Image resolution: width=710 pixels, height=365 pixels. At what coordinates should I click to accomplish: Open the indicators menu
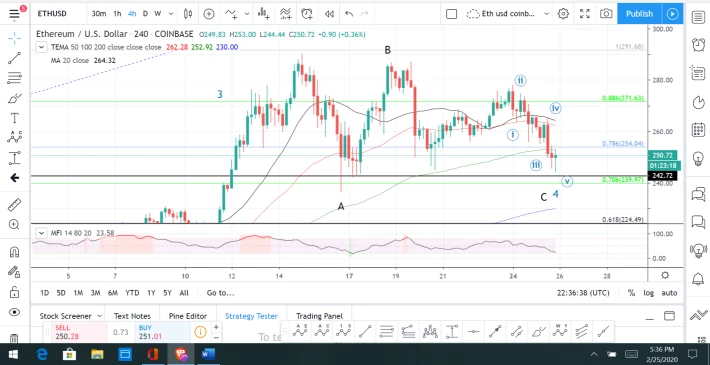tap(231, 14)
